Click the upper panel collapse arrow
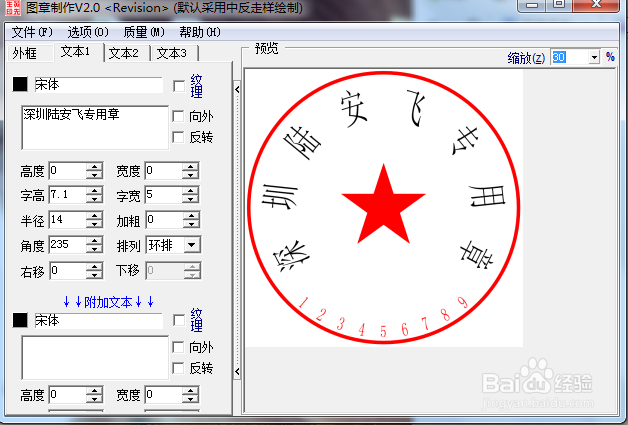628x425 pixels. click(237, 89)
